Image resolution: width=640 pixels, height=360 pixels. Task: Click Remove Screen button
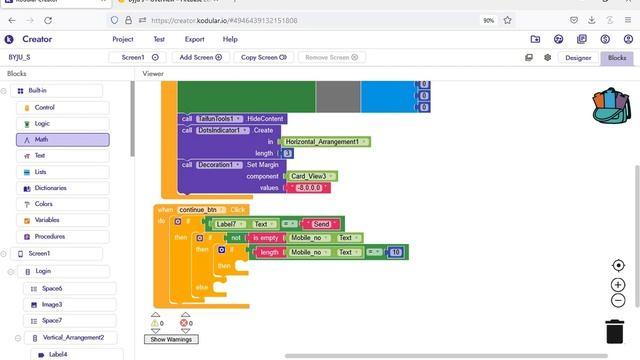pos(331,58)
